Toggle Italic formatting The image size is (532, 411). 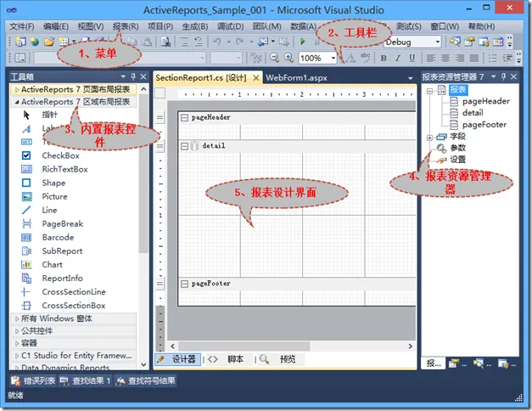[398, 58]
